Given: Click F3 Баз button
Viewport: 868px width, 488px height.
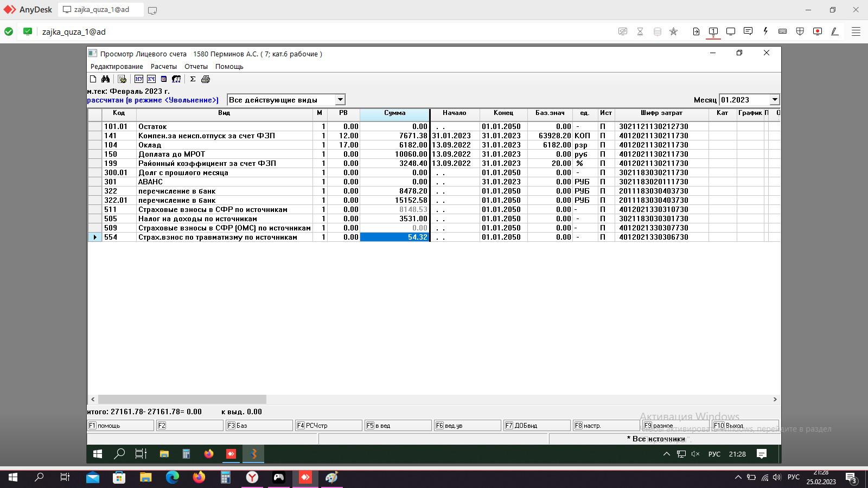Looking at the screenshot, I should 259,426.
